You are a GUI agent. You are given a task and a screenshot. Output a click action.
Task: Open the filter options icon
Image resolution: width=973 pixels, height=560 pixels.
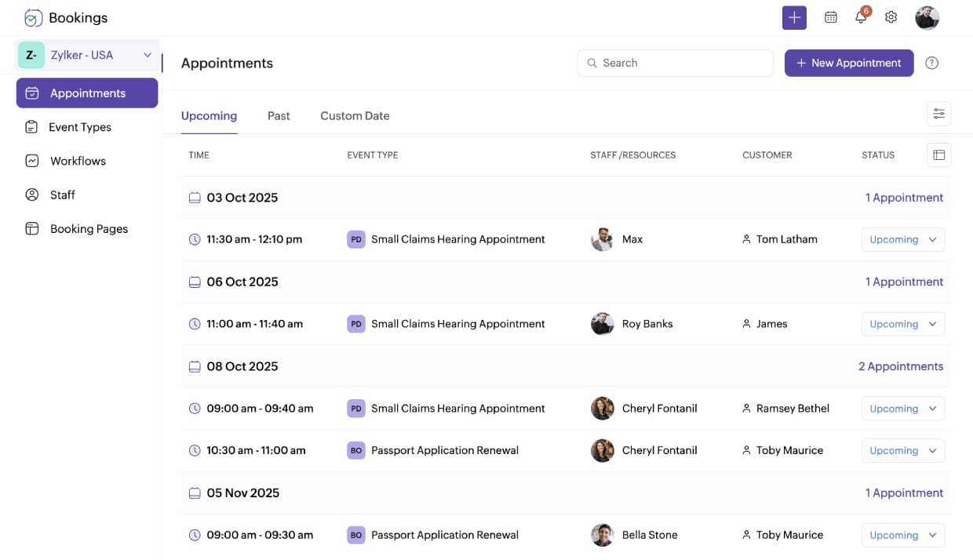[938, 114]
